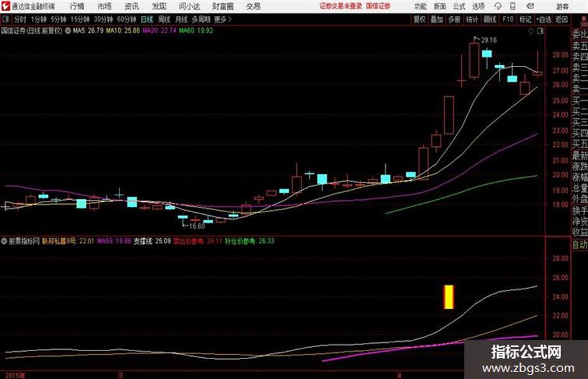Click the 统计 statistics button

(x=472, y=19)
